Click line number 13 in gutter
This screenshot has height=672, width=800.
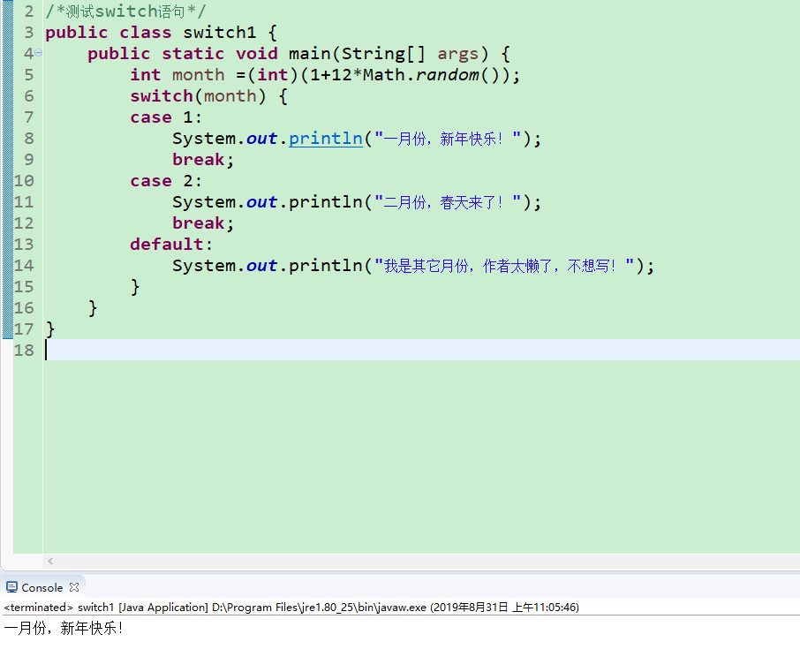click(x=24, y=245)
